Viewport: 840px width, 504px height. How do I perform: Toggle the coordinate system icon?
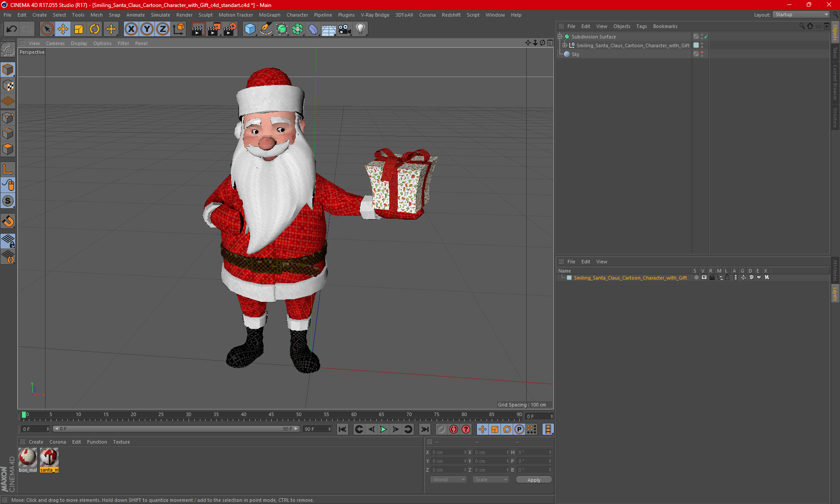coord(178,29)
